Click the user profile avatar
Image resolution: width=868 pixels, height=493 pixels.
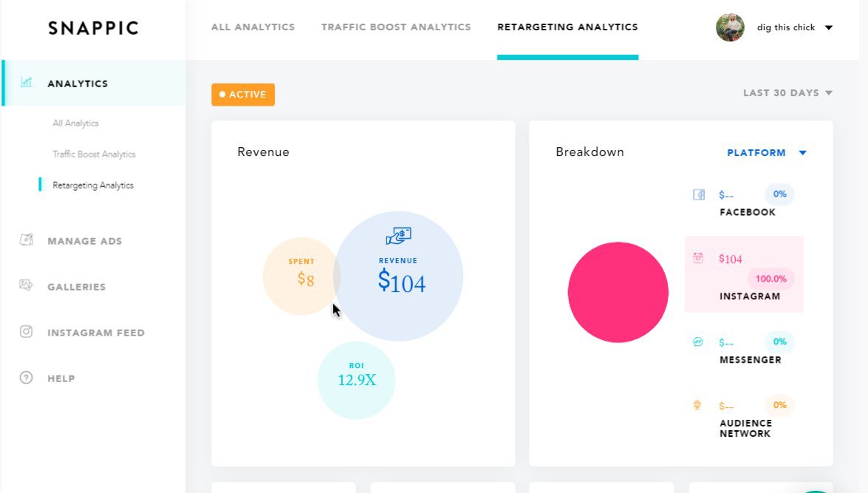730,27
